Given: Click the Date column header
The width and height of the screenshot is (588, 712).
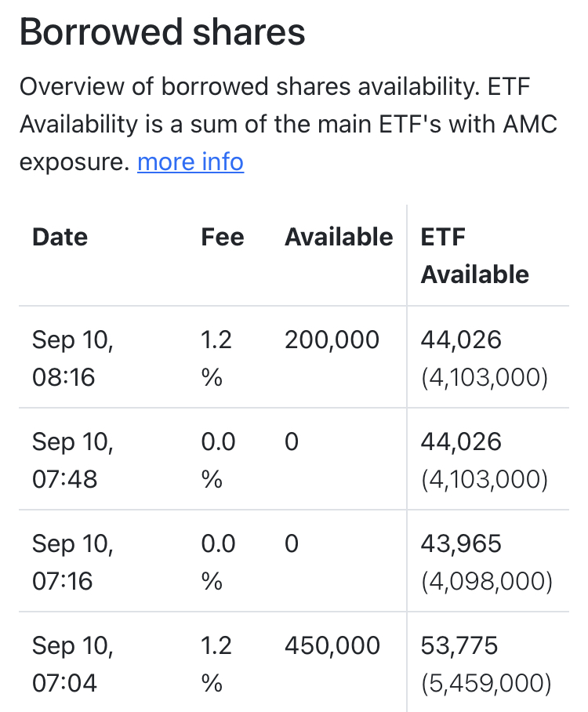Looking at the screenshot, I should click(60, 237).
